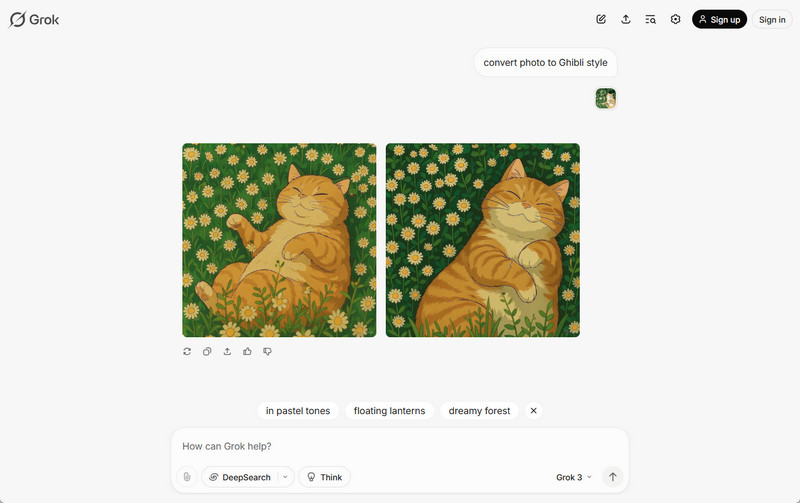Screen dimensions: 800x503
Task: Click the "How can Grok help?" input
Action: click(399, 446)
